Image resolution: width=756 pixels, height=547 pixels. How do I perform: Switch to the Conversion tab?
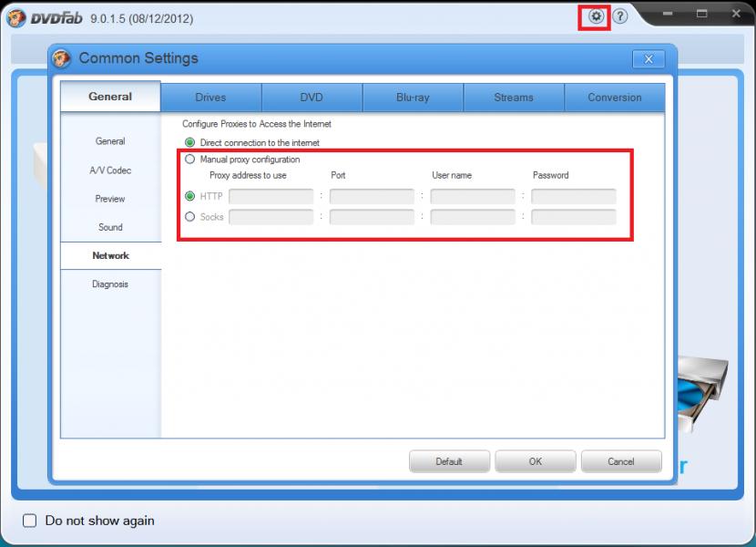click(x=615, y=98)
